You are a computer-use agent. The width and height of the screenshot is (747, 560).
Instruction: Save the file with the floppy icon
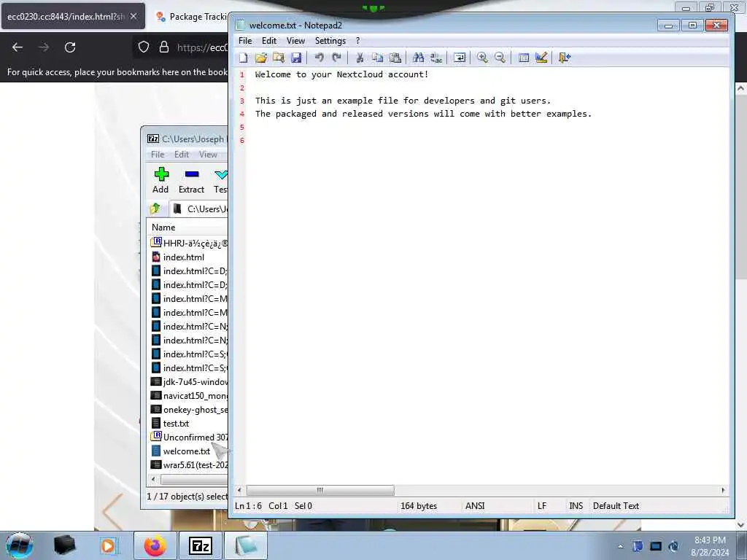click(x=296, y=58)
